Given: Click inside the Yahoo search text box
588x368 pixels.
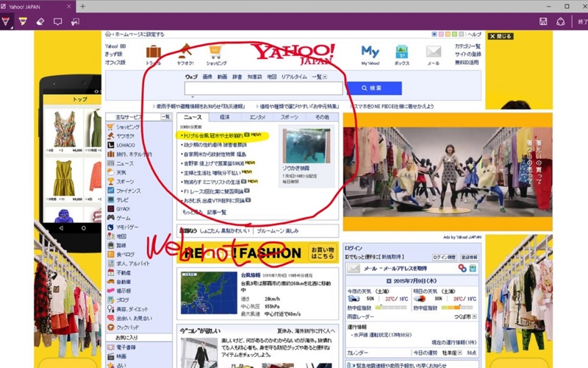Looking at the screenshot, I should pos(263,88).
